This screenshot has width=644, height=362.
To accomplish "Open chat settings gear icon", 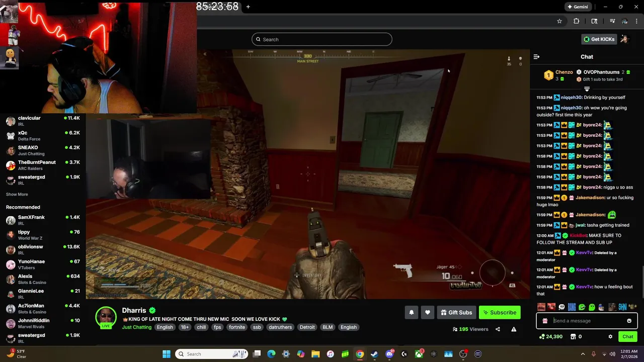I will pos(610,336).
